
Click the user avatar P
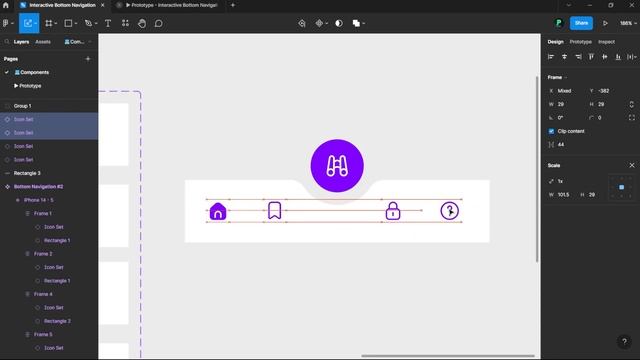tap(559, 23)
